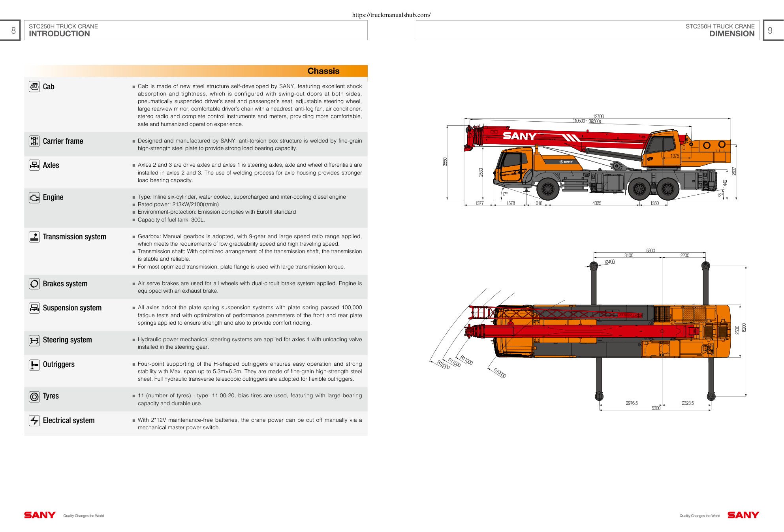Click the "Outriggers" heading

[59, 365]
